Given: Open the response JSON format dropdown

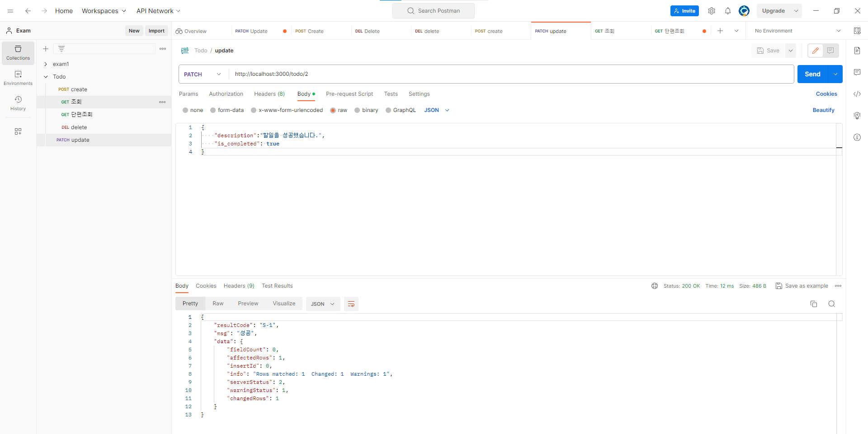Looking at the screenshot, I should click(x=322, y=304).
